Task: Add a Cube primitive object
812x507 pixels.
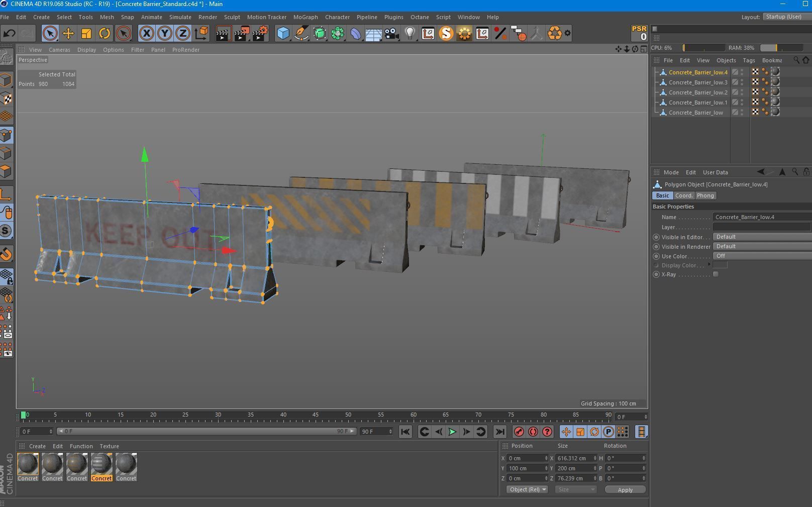Action: click(283, 34)
